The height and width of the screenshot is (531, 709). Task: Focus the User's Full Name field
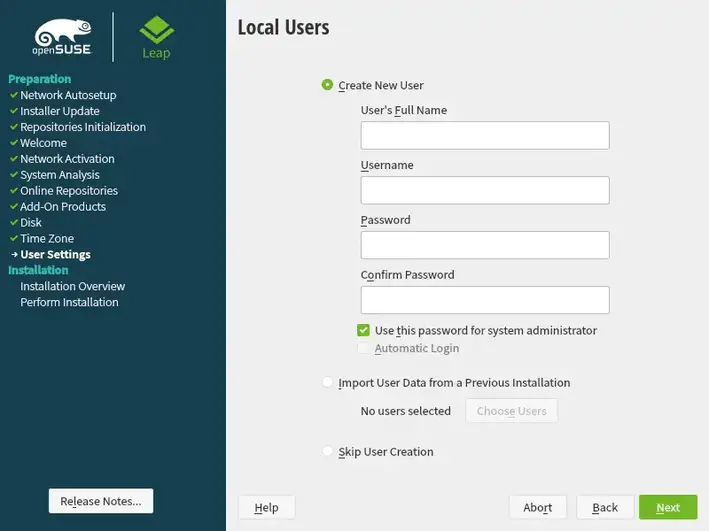[485, 135]
